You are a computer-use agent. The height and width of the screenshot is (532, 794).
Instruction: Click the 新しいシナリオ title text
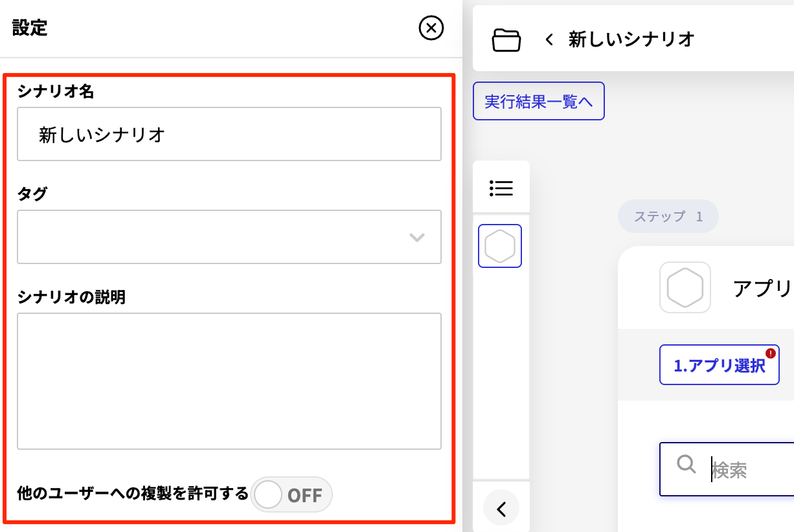[630, 39]
